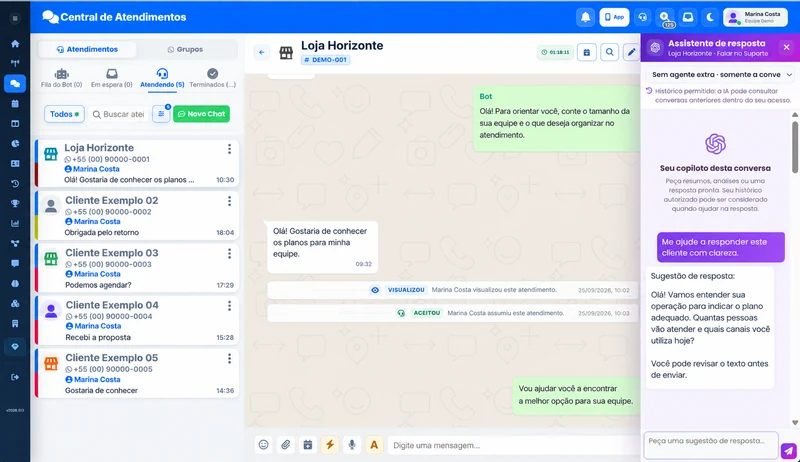This screenshot has width=800, height=462.
Task: Select the Atendendo (5) tab
Action: (x=162, y=79)
